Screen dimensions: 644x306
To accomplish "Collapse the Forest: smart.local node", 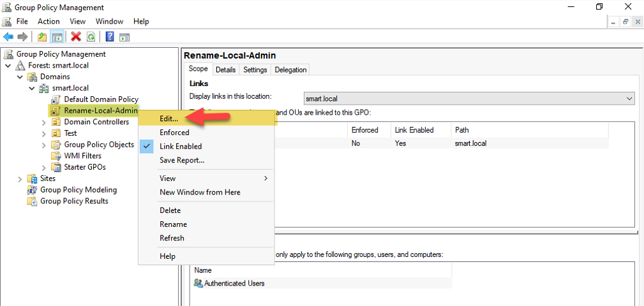I will click(x=8, y=66).
